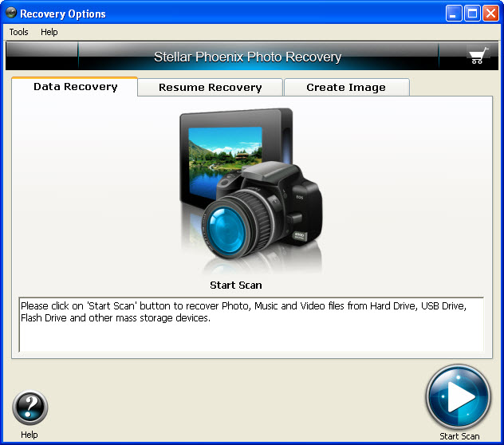Click the question mark Help icon
The width and height of the screenshot is (504, 445).
[30, 408]
